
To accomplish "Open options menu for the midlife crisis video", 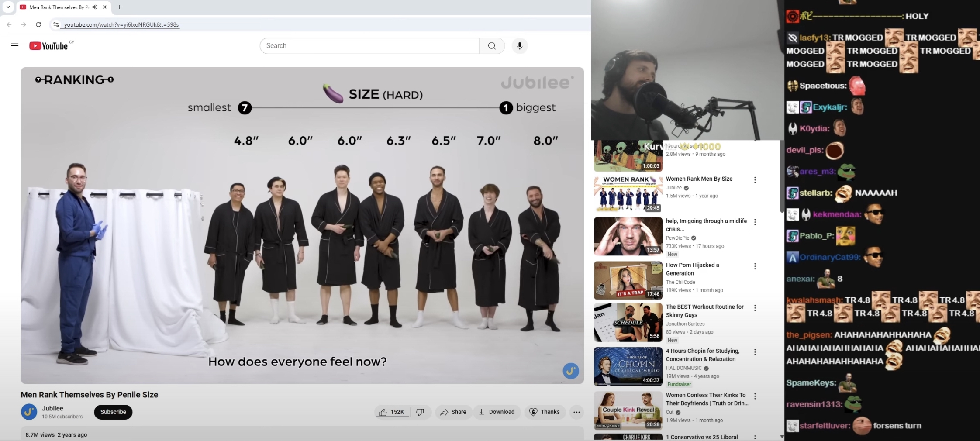I will click(x=755, y=222).
